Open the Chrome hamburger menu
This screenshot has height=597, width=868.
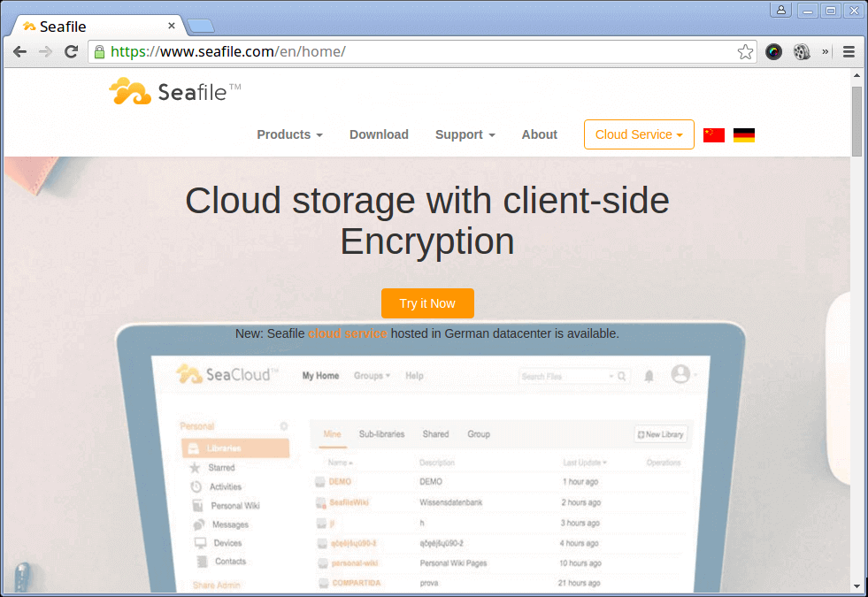(849, 52)
